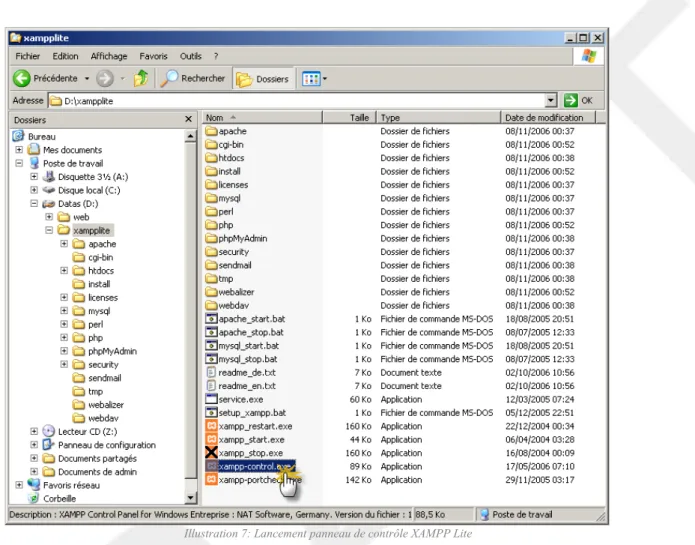Sort by Date de modification column
The image size is (695, 545).
(548, 117)
